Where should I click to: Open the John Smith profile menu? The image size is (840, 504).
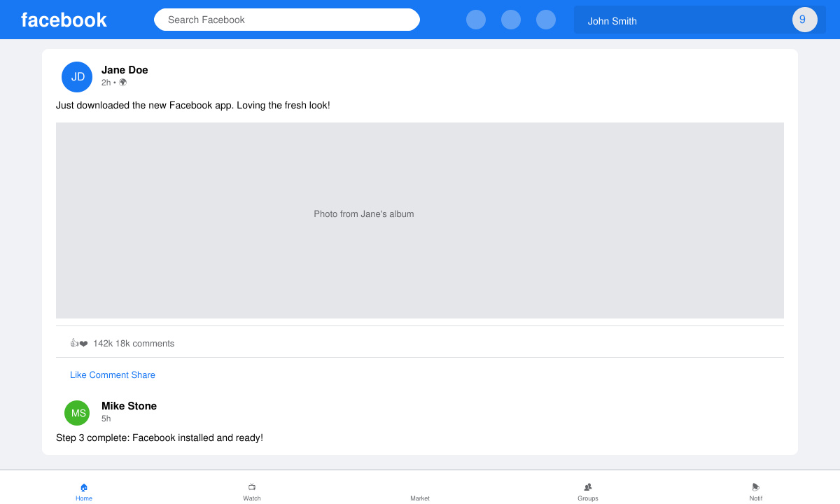click(700, 20)
